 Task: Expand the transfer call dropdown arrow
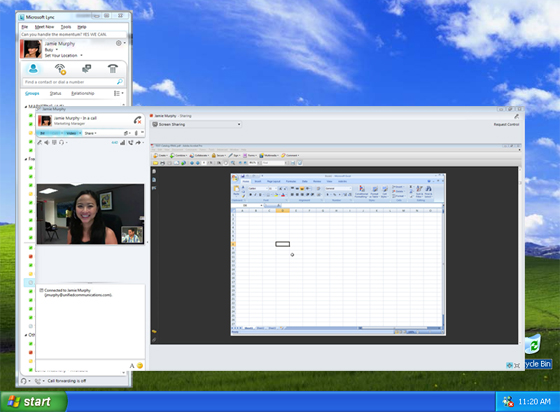click(143, 142)
